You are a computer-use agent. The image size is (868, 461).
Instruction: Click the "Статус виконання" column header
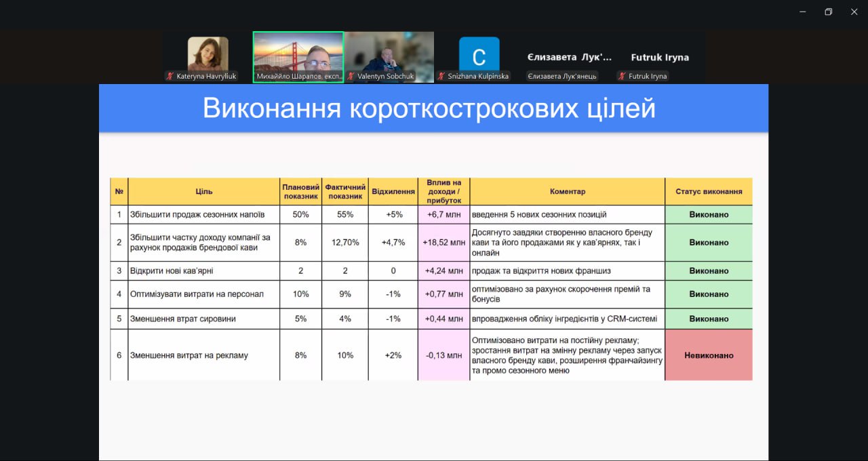pos(708,192)
